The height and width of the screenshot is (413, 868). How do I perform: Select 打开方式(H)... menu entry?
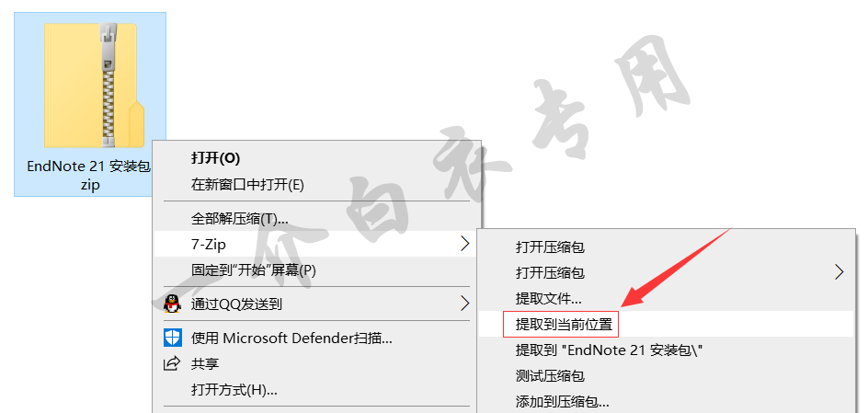pos(234,390)
